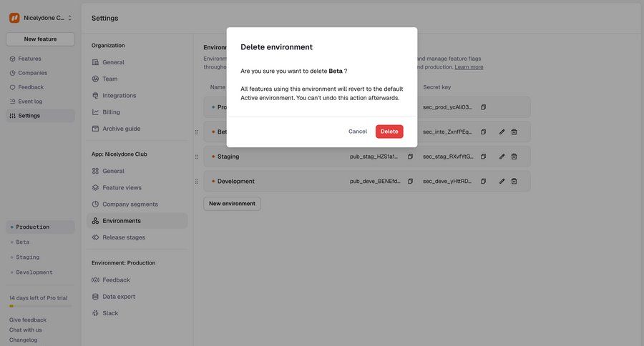The height and width of the screenshot is (346, 644).
Task: Click the Companies pie icon
Action: tap(12, 73)
